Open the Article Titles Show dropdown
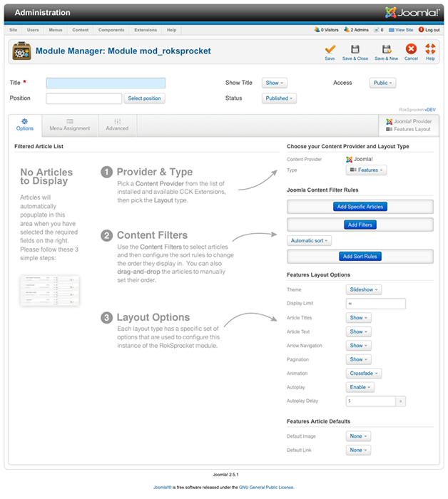 359,318
